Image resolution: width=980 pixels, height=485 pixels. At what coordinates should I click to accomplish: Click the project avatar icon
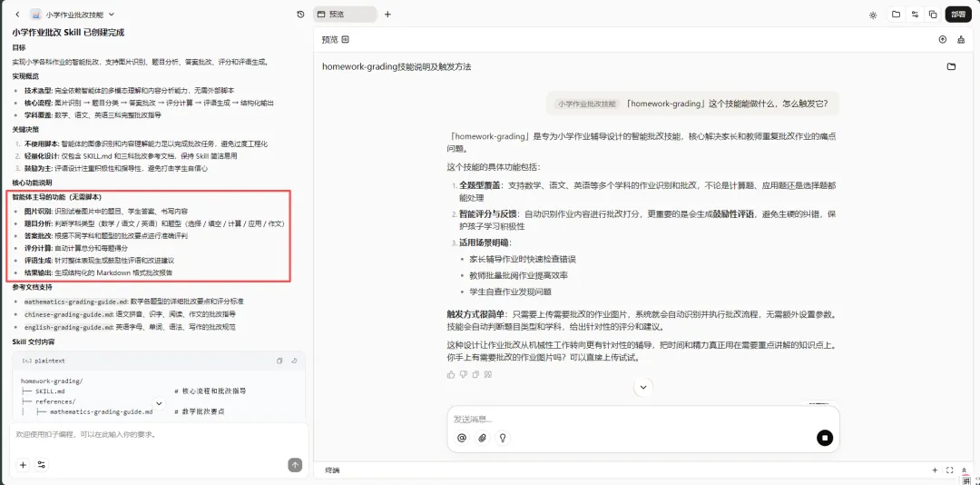[x=35, y=14]
